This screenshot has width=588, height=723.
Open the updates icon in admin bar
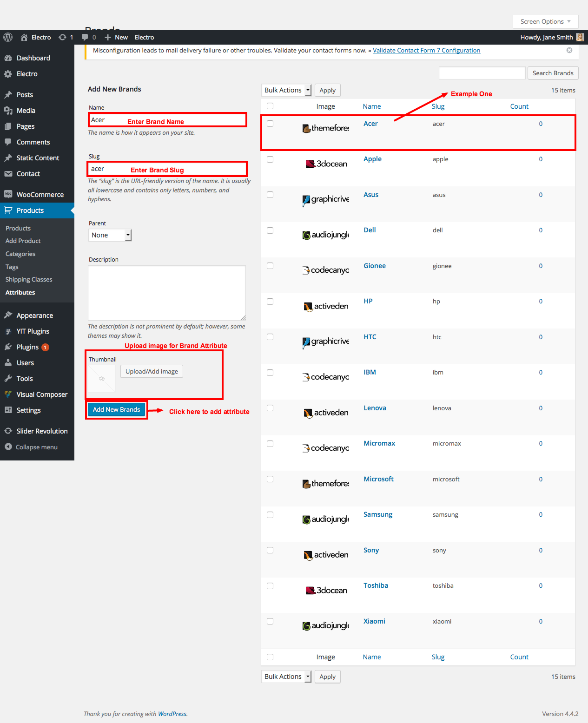click(x=62, y=37)
